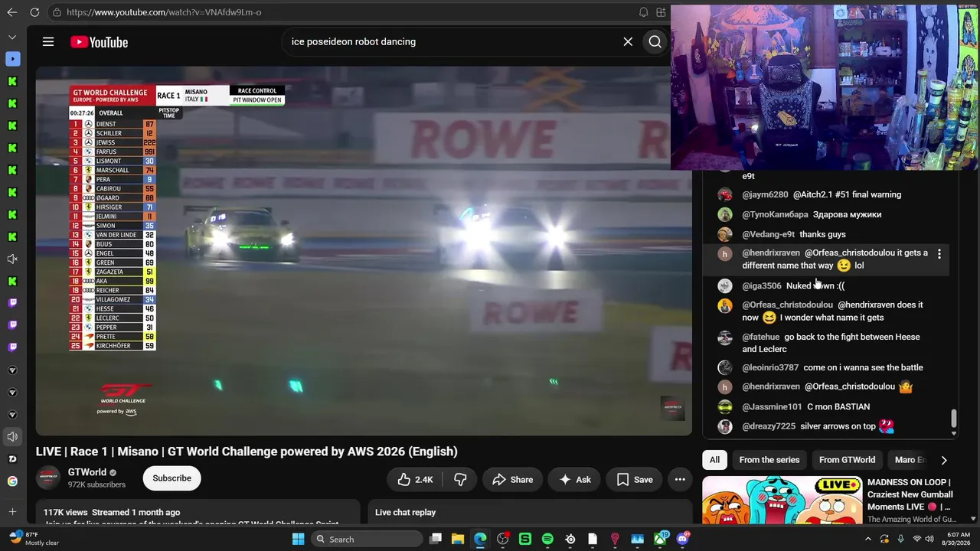Image resolution: width=980 pixels, height=551 pixels.
Task: Ask about this video
Action: pyautogui.click(x=575, y=480)
